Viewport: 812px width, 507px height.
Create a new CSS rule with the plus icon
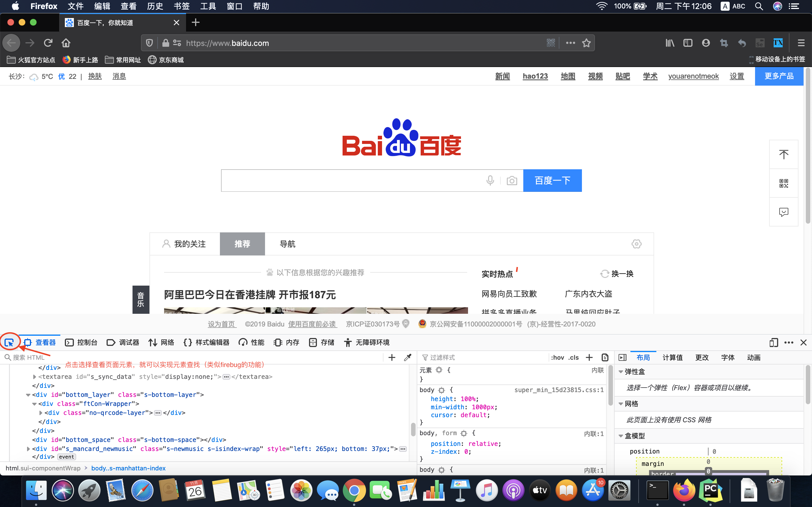(590, 357)
